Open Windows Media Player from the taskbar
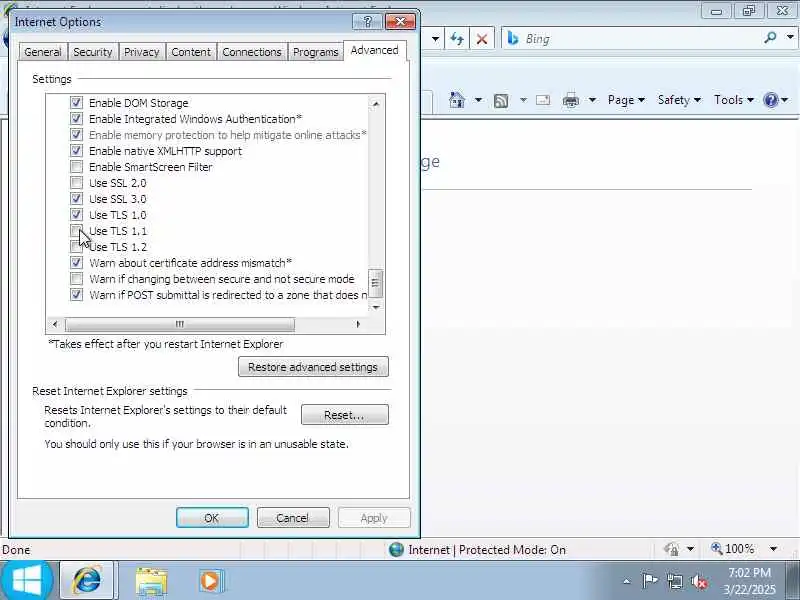 click(210, 581)
